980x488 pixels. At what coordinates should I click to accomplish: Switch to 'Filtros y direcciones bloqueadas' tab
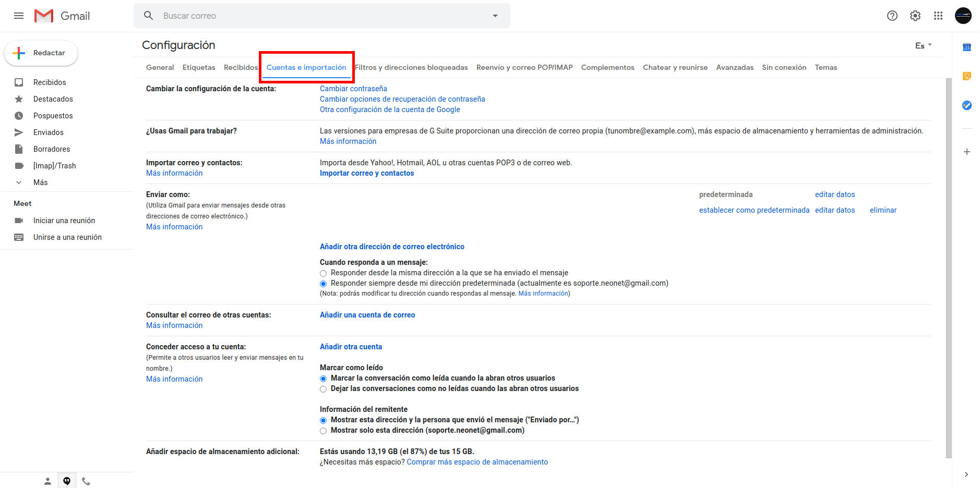click(x=411, y=67)
